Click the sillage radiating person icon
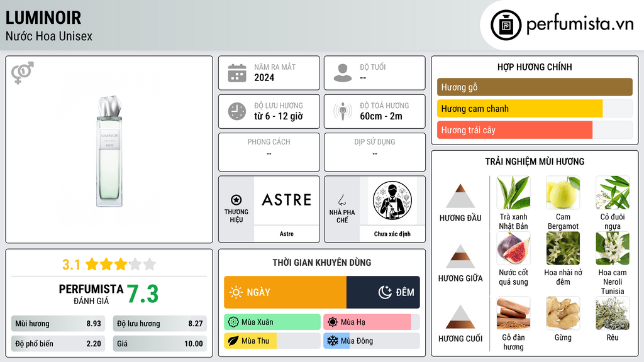The height and width of the screenshot is (362, 644). pyautogui.click(x=343, y=111)
